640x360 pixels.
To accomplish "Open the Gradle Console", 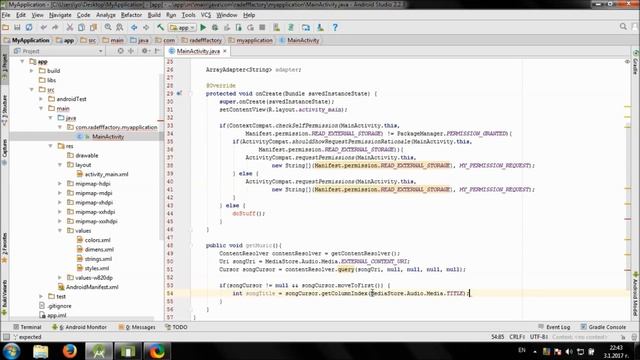I will tap(603, 327).
